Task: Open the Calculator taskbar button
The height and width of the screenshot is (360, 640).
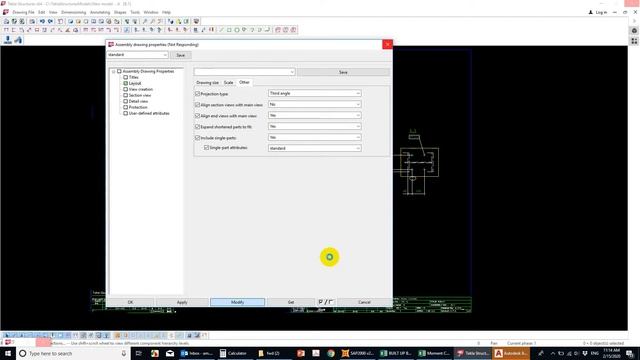Action: (x=234, y=353)
